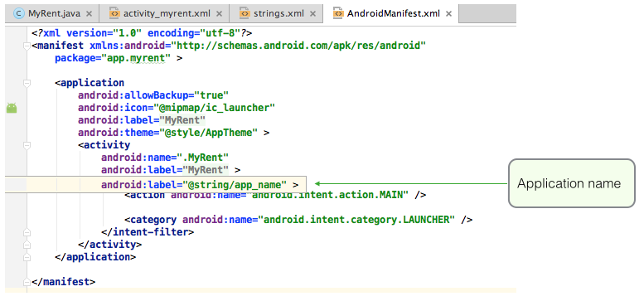
Task: Click the package="app.myrent" attribute
Action: 113,58
